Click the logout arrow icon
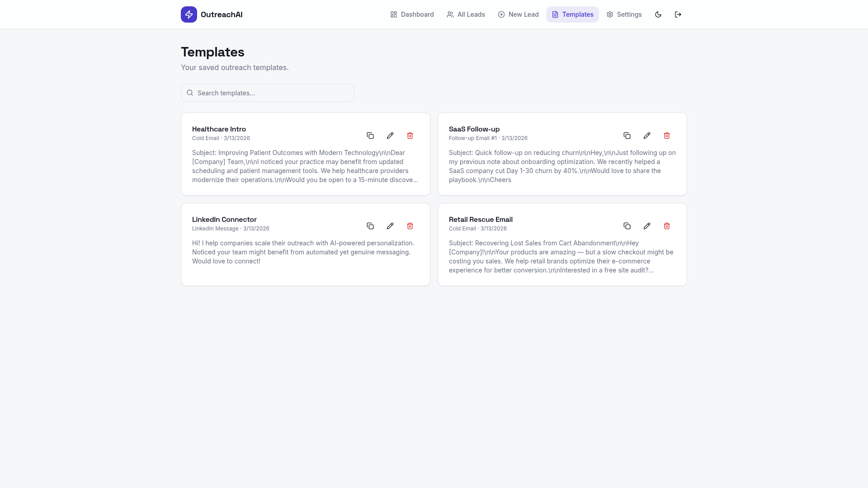The height and width of the screenshot is (488, 868). click(x=678, y=14)
